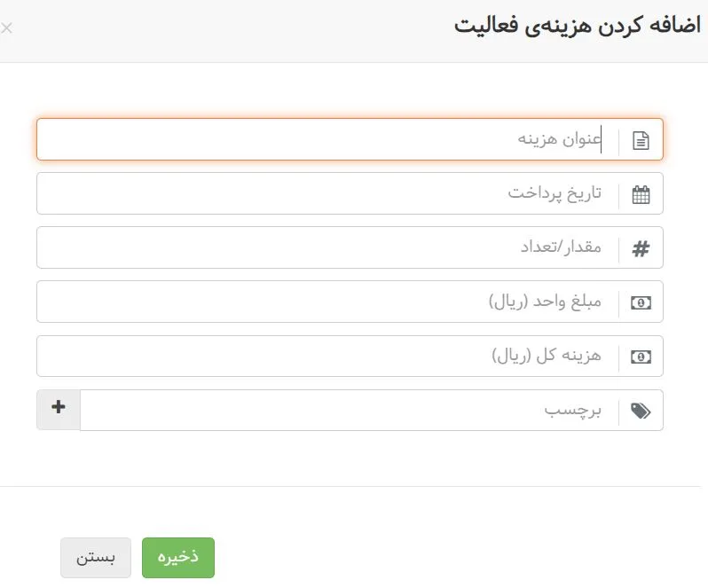Click the banknote icon beside unit price field
The height and width of the screenshot is (588, 708).
coord(641,302)
